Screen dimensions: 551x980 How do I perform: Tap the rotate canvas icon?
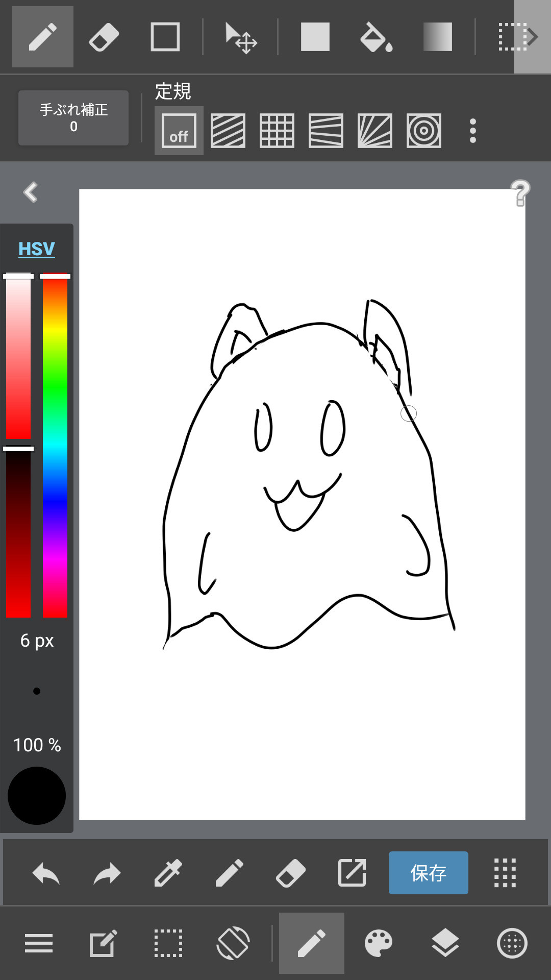[x=233, y=943]
